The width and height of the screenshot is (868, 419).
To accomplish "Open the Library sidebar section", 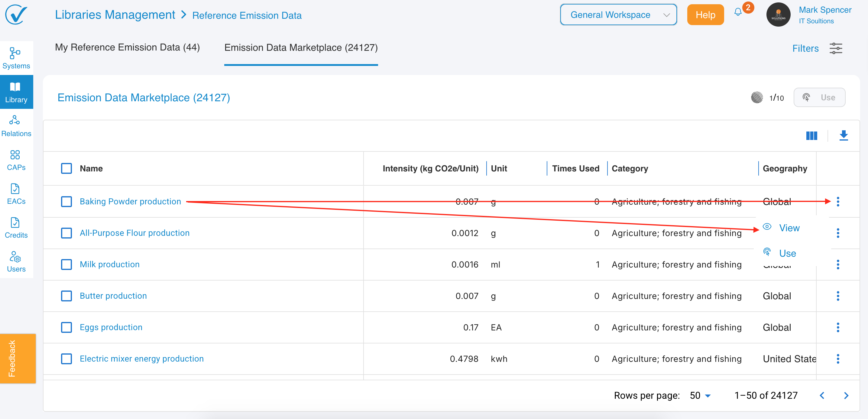I will click(16, 92).
